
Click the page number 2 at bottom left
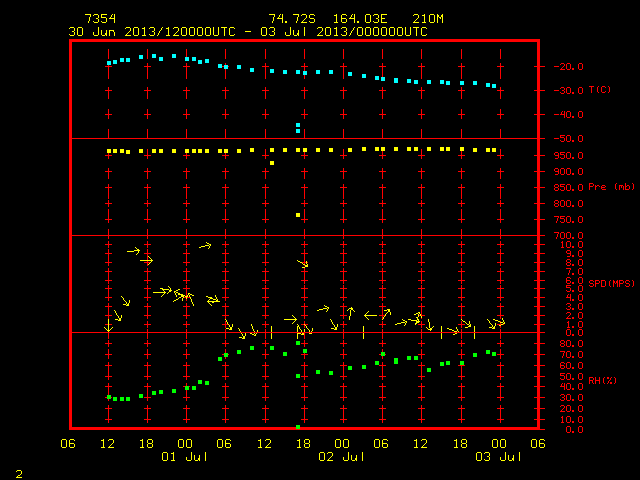click(x=19, y=474)
